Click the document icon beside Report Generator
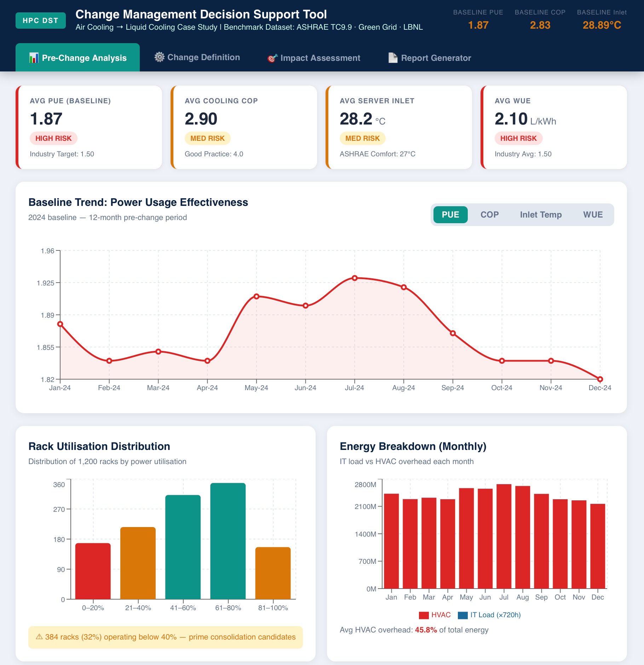Screen dimensions: 644x665 [x=393, y=58]
